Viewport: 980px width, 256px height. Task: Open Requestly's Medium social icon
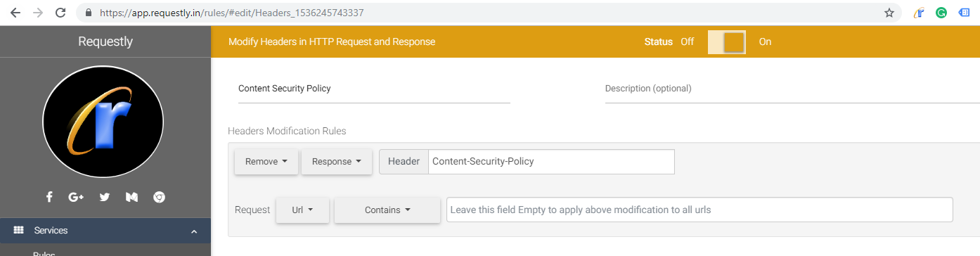click(x=131, y=197)
